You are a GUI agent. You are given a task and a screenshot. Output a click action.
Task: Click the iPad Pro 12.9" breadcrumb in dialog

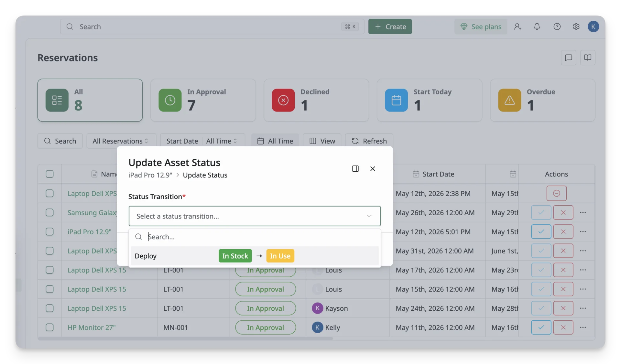pyautogui.click(x=150, y=175)
